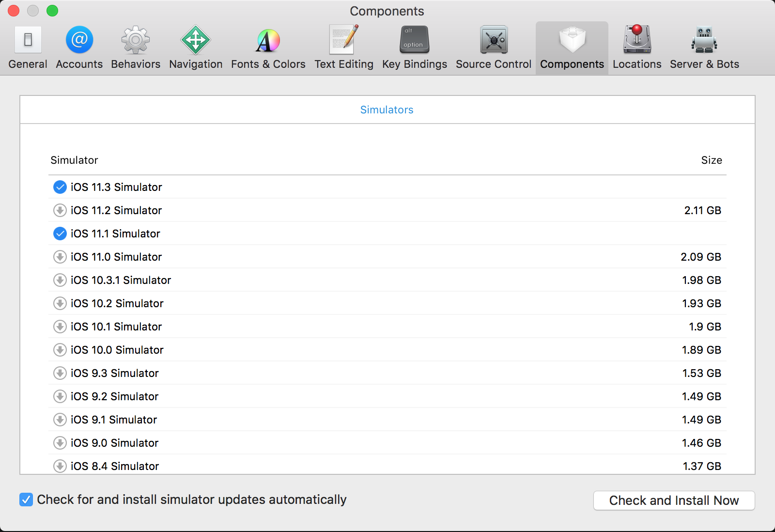Viewport: 775px width, 532px height.
Task: Download the iOS 10.3.1 Simulator
Action: pyautogui.click(x=60, y=280)
